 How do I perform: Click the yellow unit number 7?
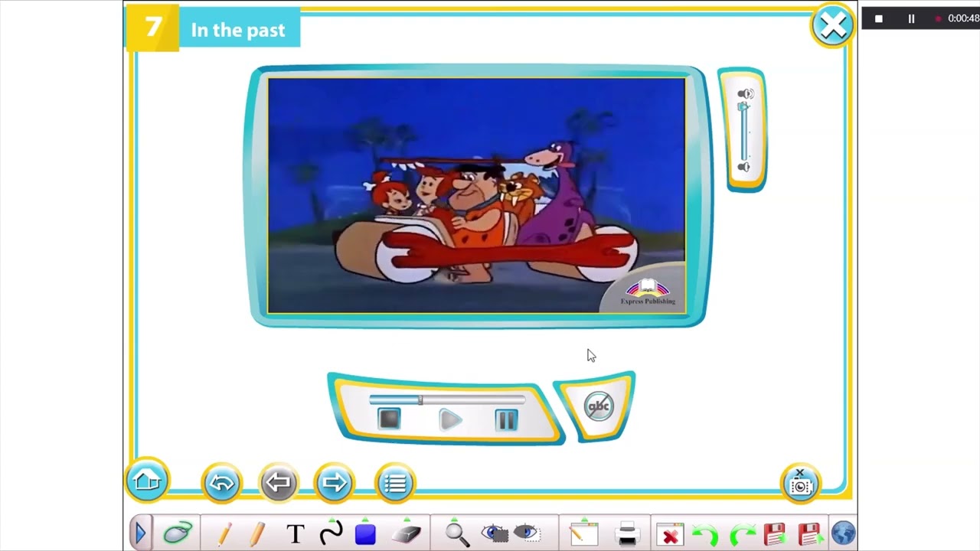click(152, 28)
